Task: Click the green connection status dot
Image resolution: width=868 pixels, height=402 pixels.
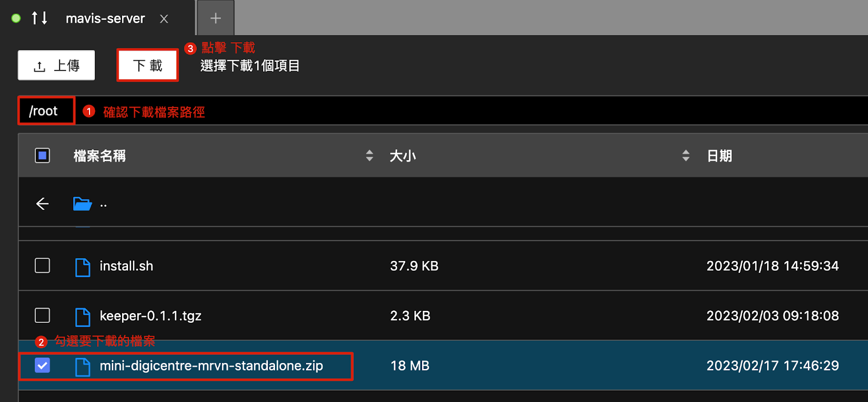Action: (16, 18)
